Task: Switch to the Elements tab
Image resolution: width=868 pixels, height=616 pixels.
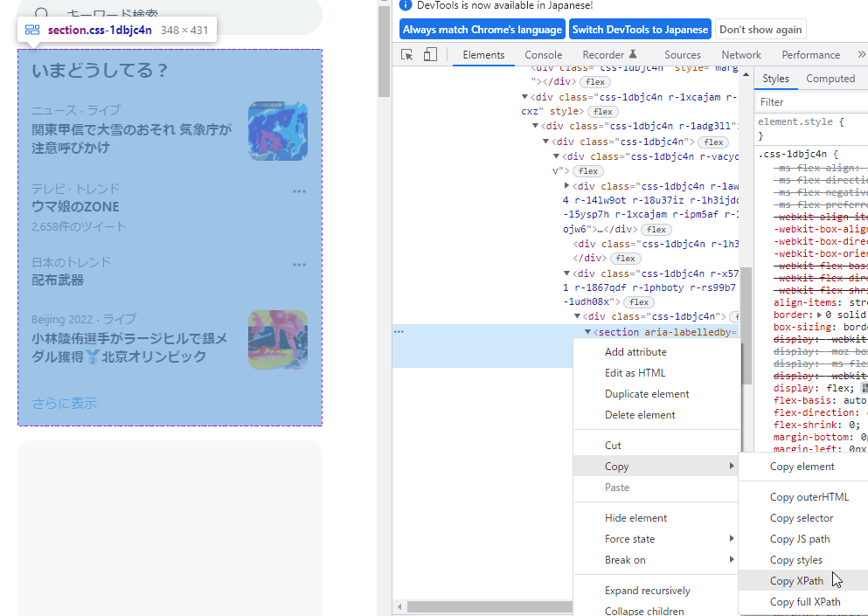Action: click(x=483, y=55)
